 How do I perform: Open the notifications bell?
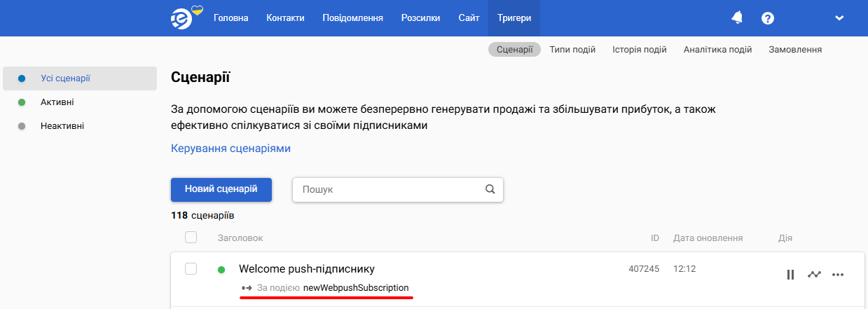(737, 18)
